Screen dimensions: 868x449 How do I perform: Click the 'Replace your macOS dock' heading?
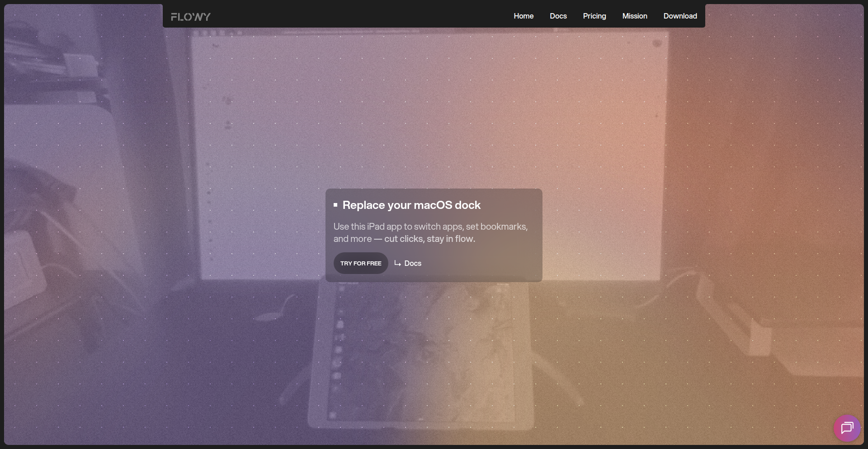click(x=411, y=205)
